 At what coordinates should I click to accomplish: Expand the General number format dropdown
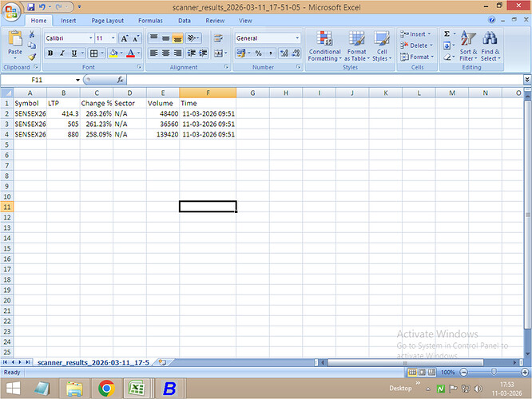pyautogui.click(x=297, y=38)
